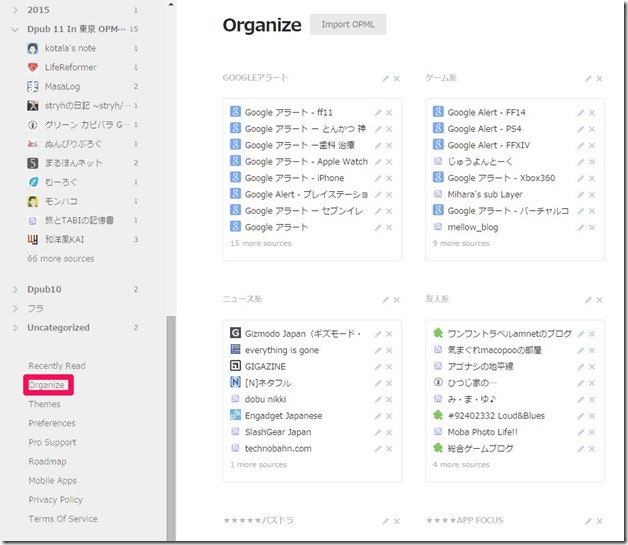This screenshot has width=628, height=545.
Task: Edit the Google Alert - FFXIV source
Action: [x=580, y=145]
